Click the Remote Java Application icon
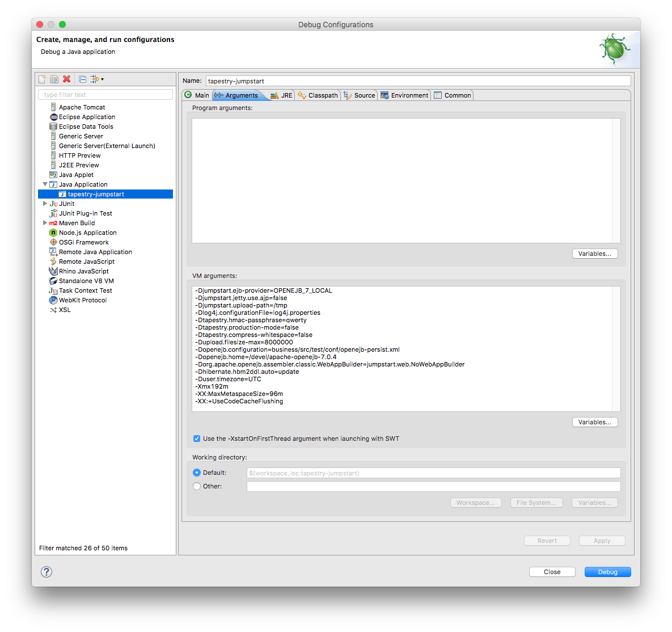Screen dimensions: 672x632 (53, 252)
